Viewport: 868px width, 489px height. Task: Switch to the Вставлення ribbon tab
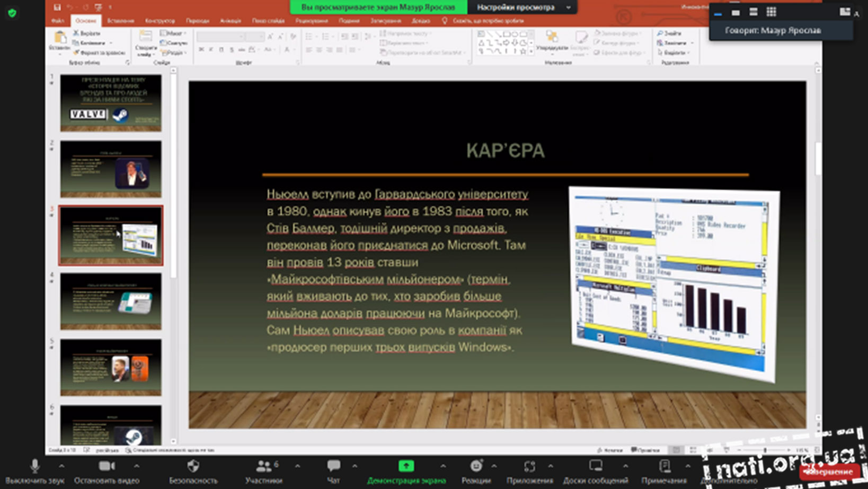[120, 21]
